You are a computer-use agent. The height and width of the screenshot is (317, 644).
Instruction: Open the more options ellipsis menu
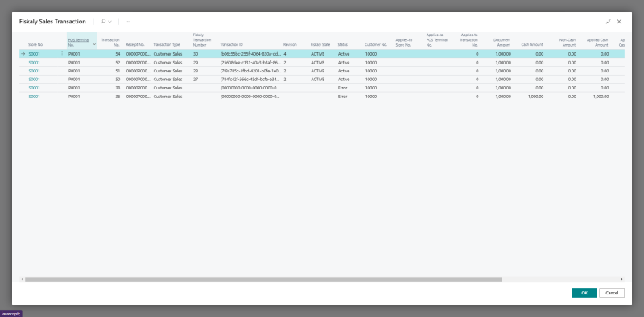128,22
